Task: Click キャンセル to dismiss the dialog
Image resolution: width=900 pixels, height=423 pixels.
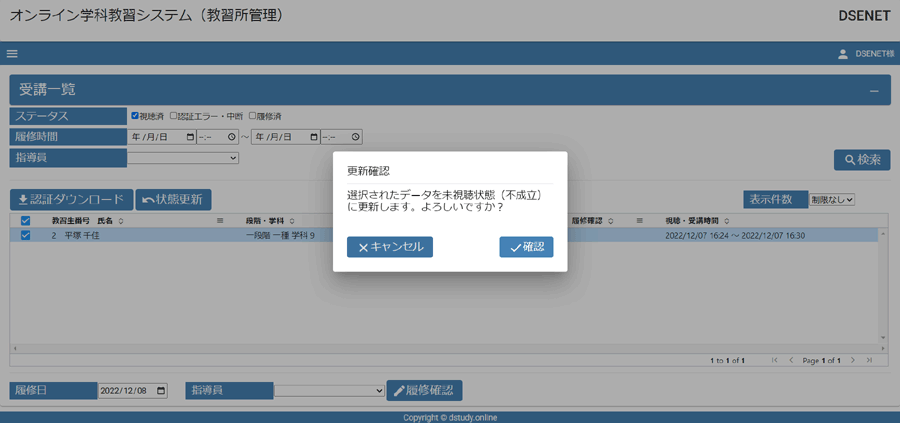Action: (x=390, y=247)
